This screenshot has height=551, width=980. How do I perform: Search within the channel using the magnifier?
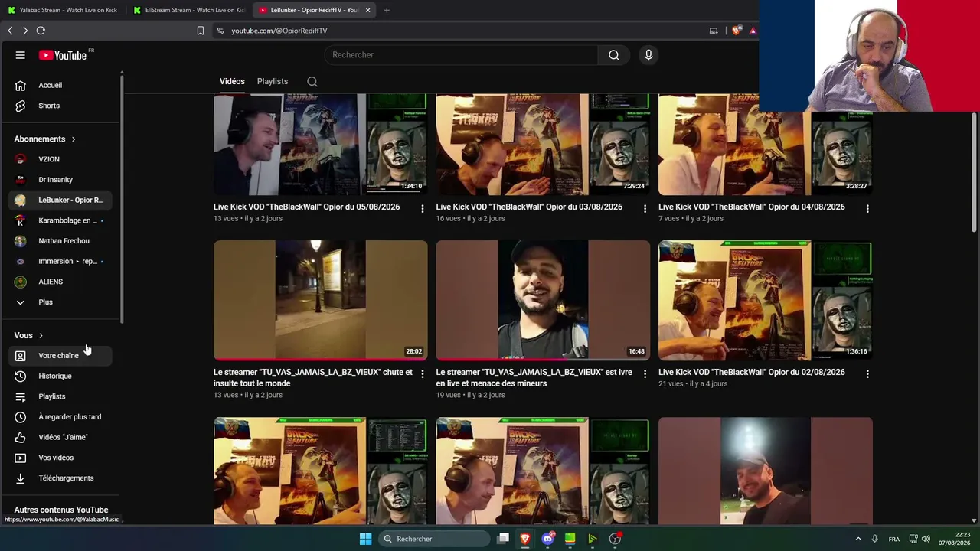click(x=312, y=82)
